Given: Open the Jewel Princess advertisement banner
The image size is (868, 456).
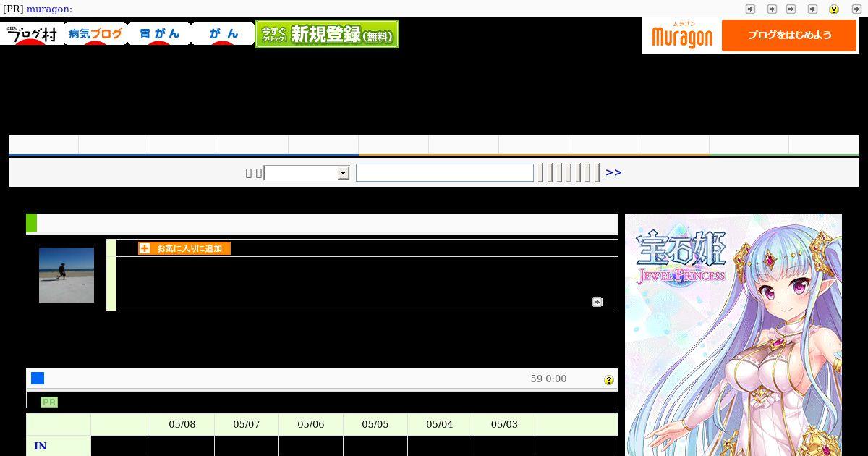Looking at the screenshot, I should click(x=733, y=334).
